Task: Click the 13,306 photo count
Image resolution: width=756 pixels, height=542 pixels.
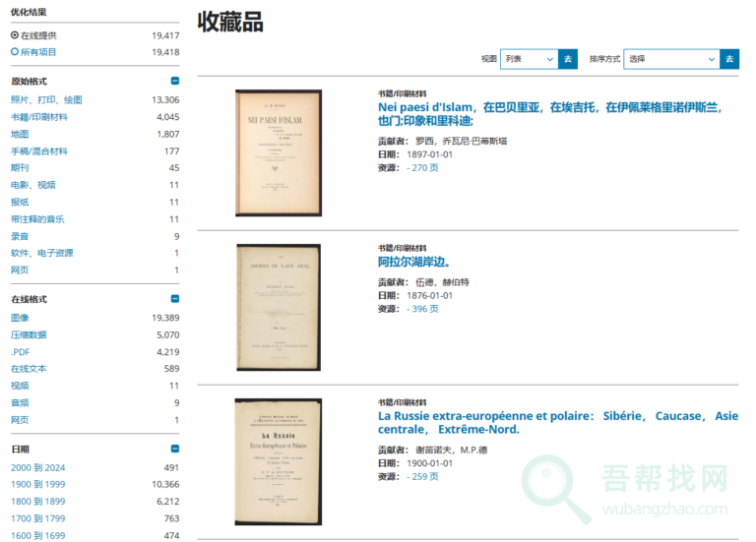Action: 165,99
